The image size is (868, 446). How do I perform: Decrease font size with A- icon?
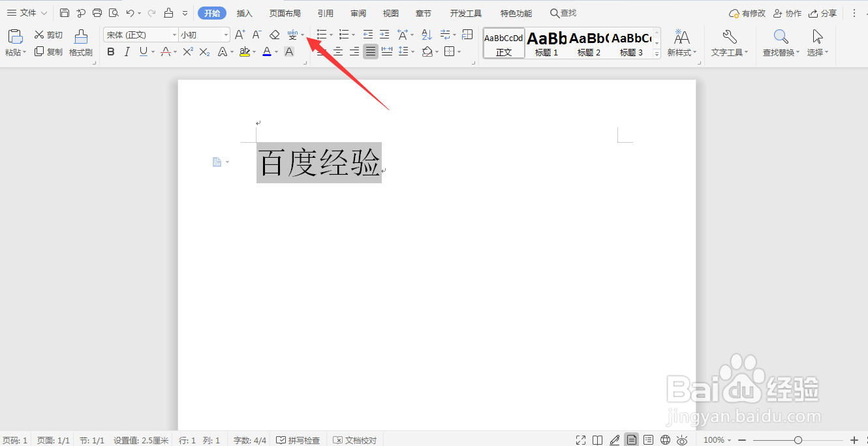(256, 35)
